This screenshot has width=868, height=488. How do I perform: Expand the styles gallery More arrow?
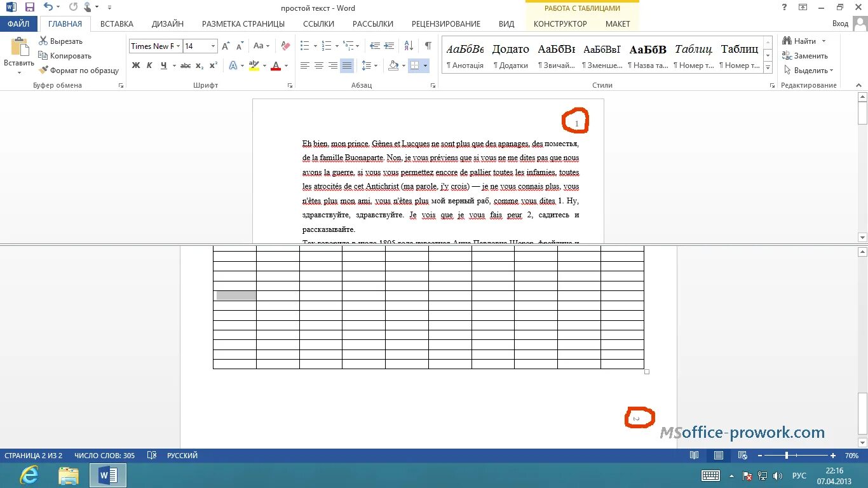click(768, 68)
